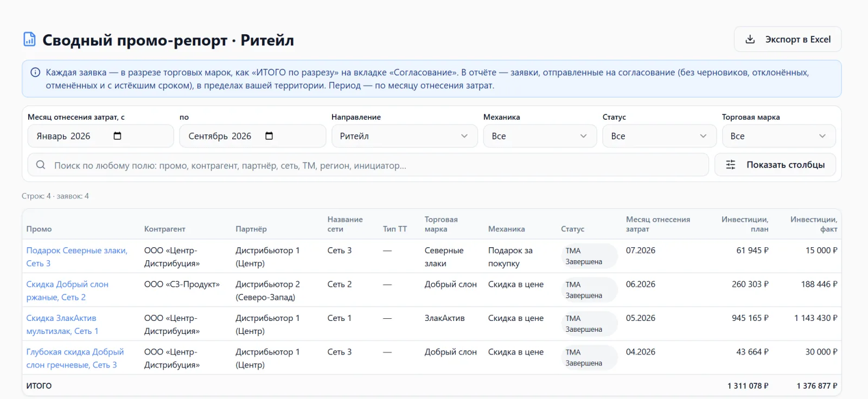Click the Тип ТТ column header
The width and height of the screenshot is (868, 399).
click(x=395, y=229)
